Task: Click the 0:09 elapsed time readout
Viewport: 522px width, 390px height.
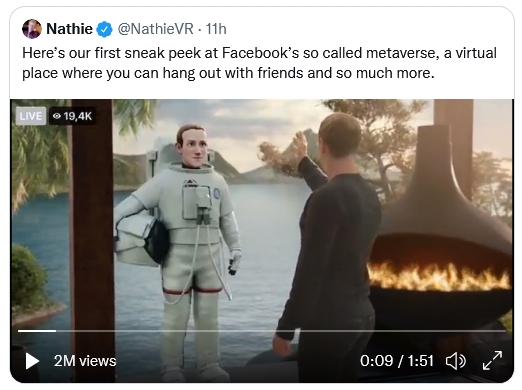Action: [x=376, y=361]
